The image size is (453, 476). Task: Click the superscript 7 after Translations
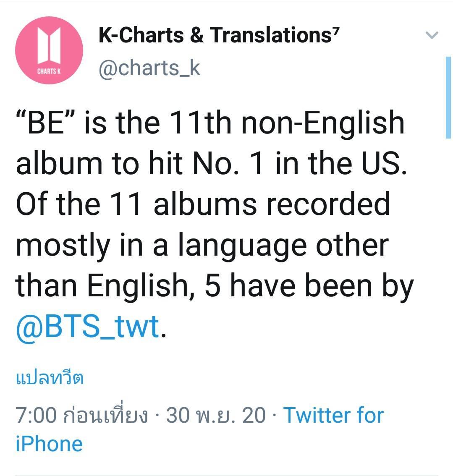335,31
